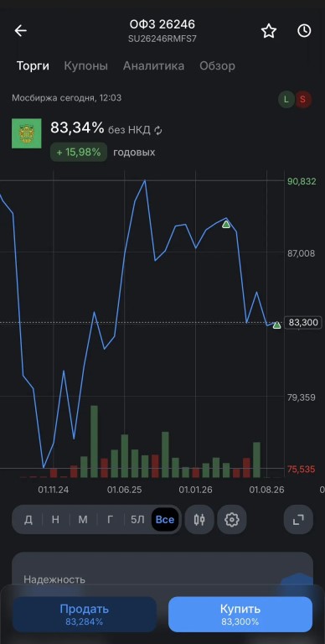
Task: Select the М month period
Action: pos(83,520)
